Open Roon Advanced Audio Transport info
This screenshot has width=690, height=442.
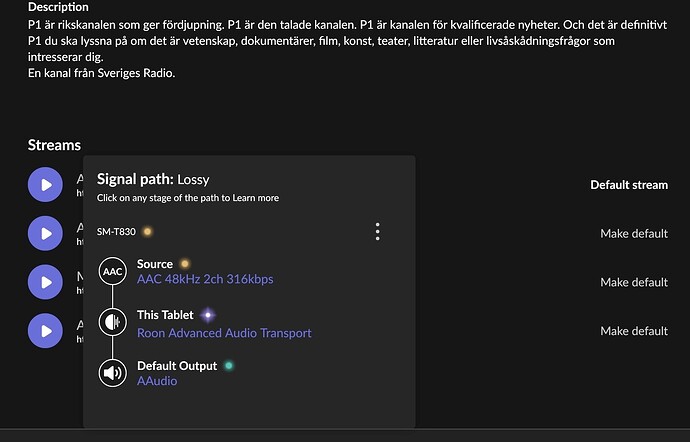(224, 333)
